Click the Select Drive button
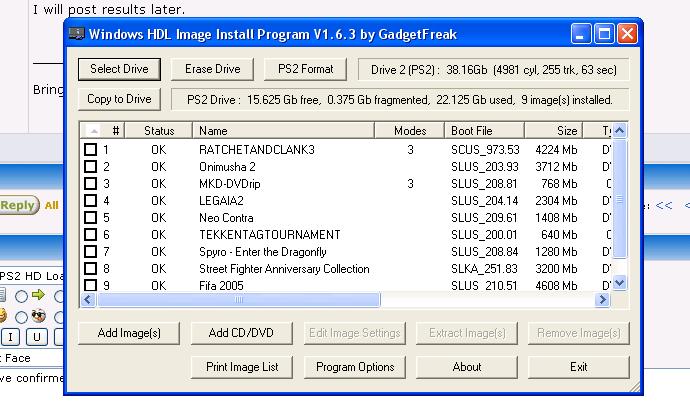690x409 pixels. [x=119, y=69]
